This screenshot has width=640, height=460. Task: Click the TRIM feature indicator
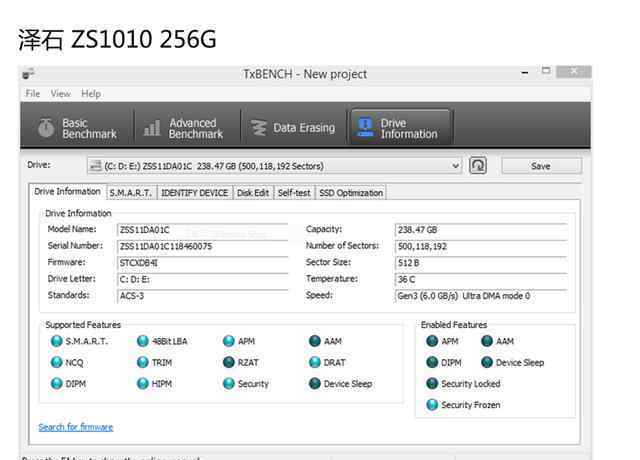point(142,362)
